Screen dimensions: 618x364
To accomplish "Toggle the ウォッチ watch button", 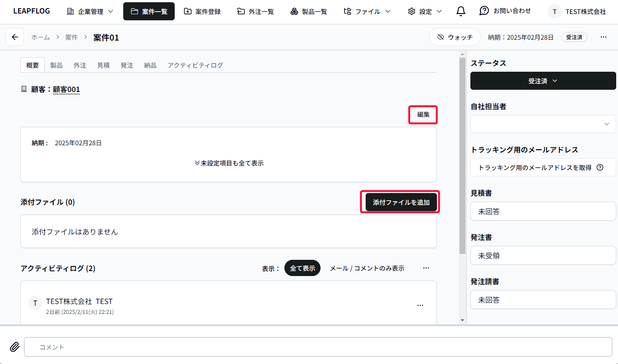I will tap(455, 37).
